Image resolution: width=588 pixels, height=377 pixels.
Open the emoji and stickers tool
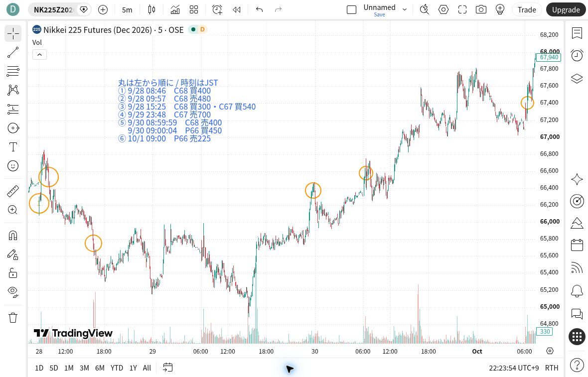(13, 166)
